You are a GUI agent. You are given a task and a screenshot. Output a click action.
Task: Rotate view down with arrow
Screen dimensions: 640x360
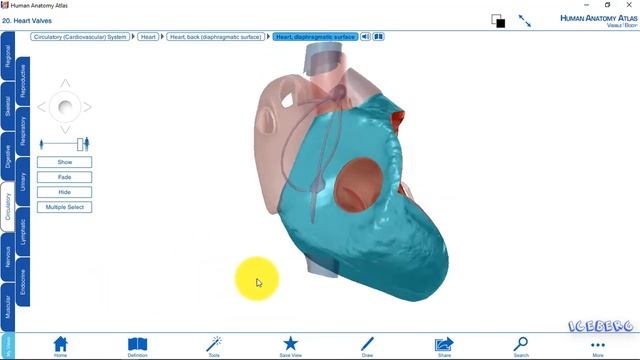tap(65, 130)
